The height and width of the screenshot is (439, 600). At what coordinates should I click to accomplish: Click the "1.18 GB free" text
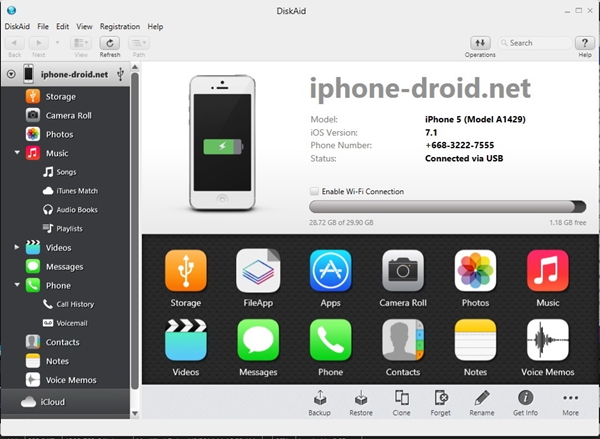tap(568, 222)
